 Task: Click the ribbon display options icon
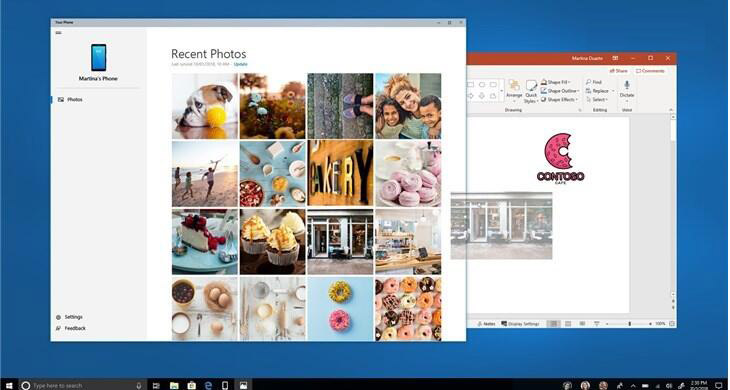pyautogui.click(x=615, y=58)
